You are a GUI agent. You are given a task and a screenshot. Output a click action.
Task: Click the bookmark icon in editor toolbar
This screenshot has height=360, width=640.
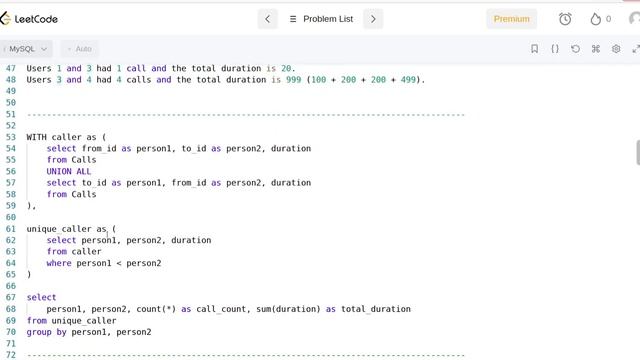click(534, 49)
